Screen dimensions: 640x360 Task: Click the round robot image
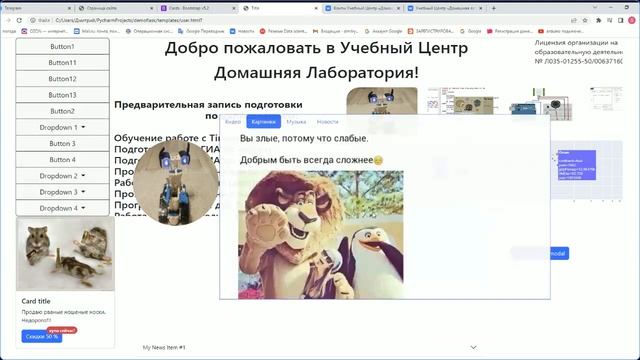[x=176, y=182]
